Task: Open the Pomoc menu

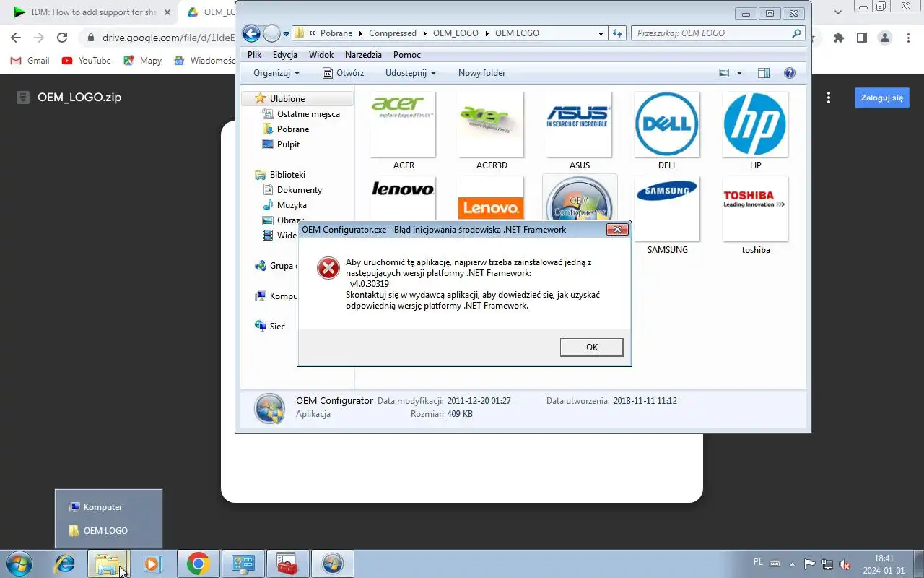Action: (407, 55)
